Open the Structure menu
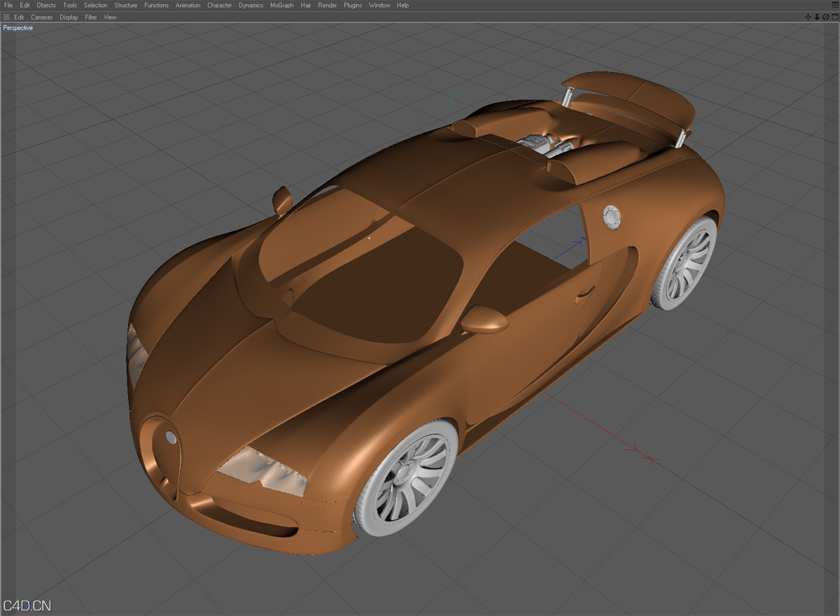The height and width of the screenshot is (616, 840). [125, 5]
